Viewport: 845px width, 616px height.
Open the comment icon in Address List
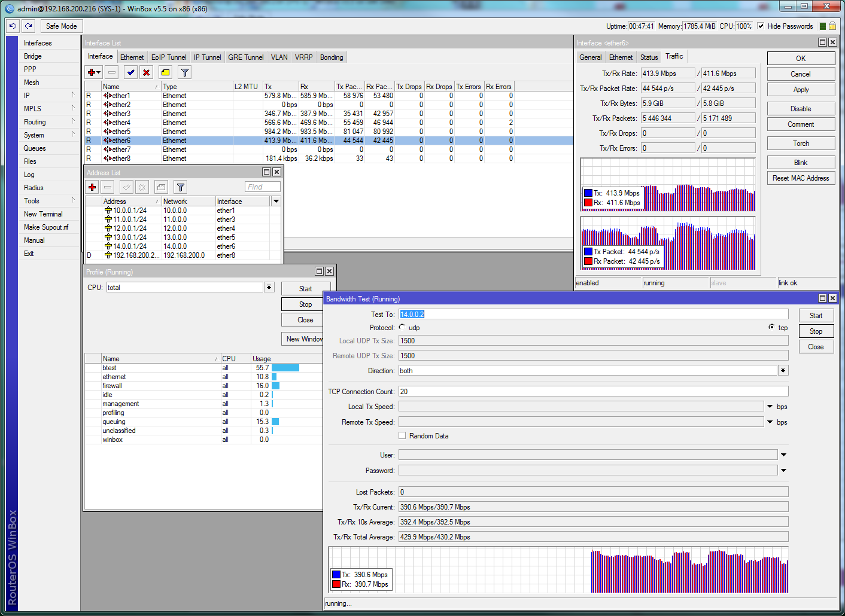160,187
